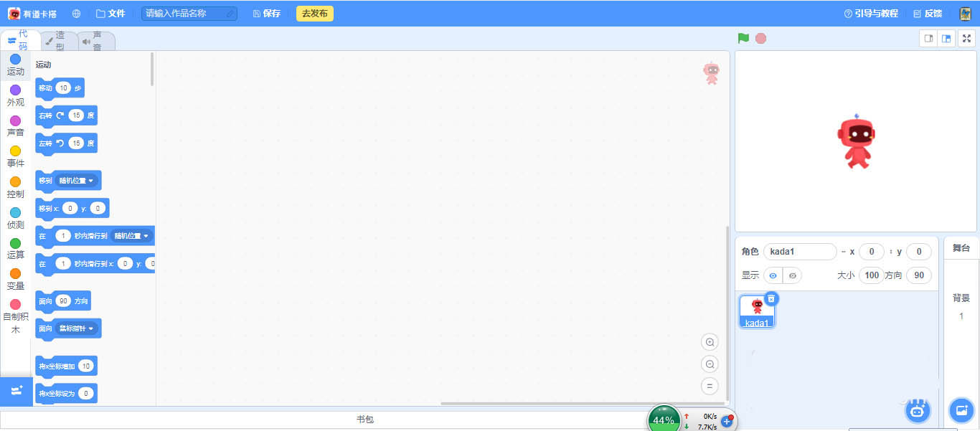This screenshot has width=980, height=431.
Task: Zoom out the workspace
Action: click(710, 364)
